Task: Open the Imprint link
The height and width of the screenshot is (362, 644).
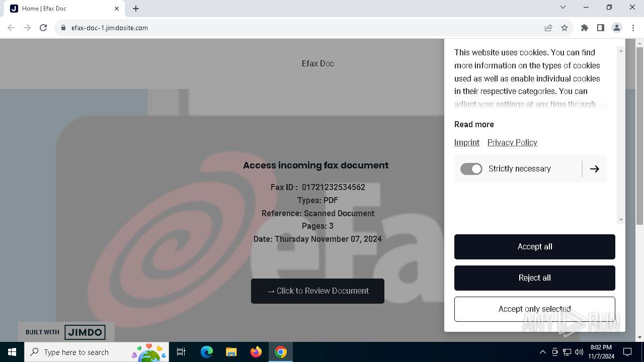Action: pyautogui.click(x=467, y=142)
